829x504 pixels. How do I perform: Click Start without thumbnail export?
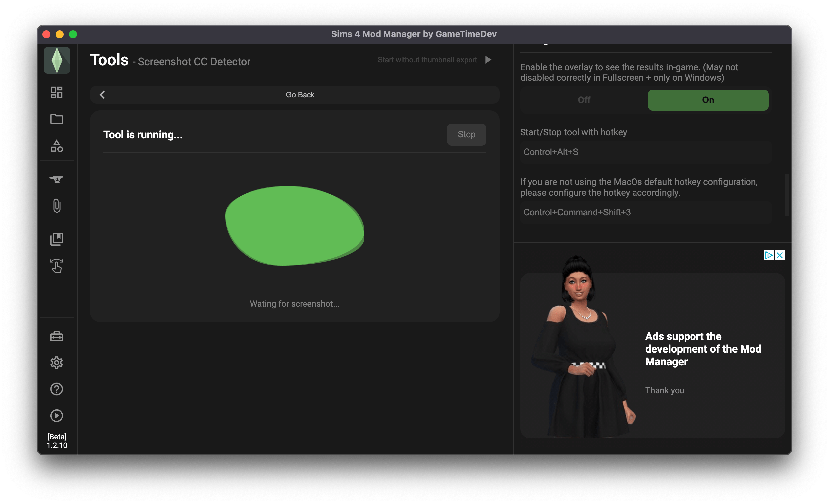pos(427,60)
